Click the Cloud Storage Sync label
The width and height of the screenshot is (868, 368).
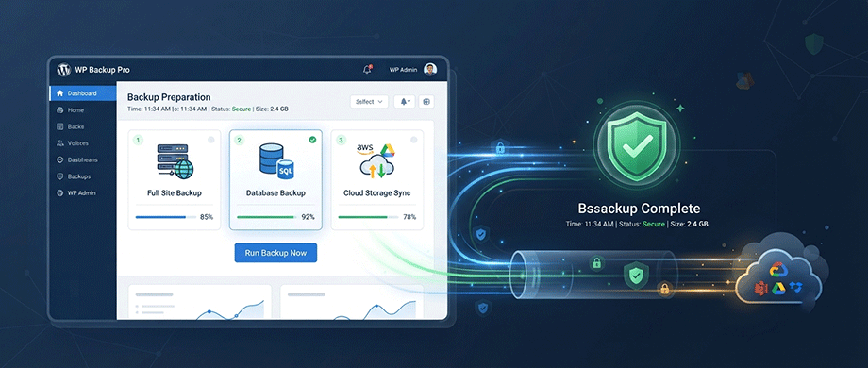tap(377, 193)
